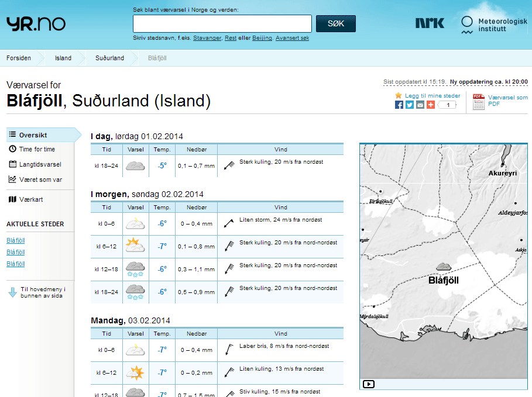This screenshot has height=397, width=532.
Task: Click the Facebook share icon
Action: pyautogui.click(x=399, y=105)
